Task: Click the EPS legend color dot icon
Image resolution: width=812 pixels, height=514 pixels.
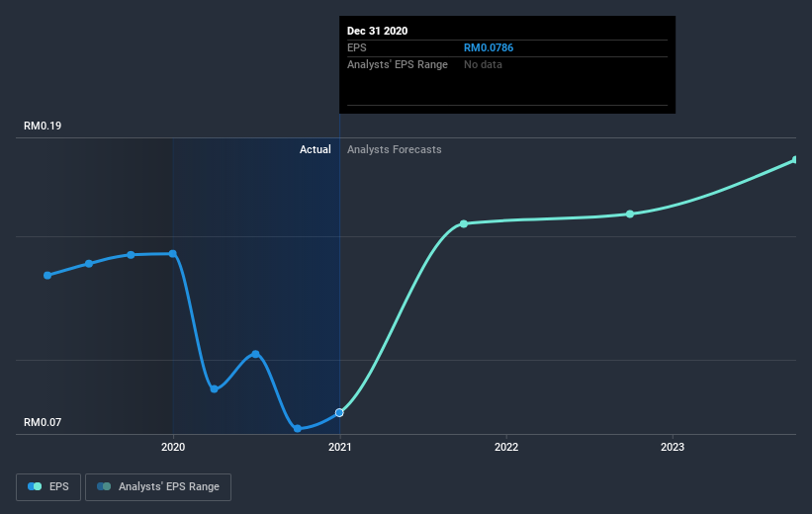Action: point(35,486)
